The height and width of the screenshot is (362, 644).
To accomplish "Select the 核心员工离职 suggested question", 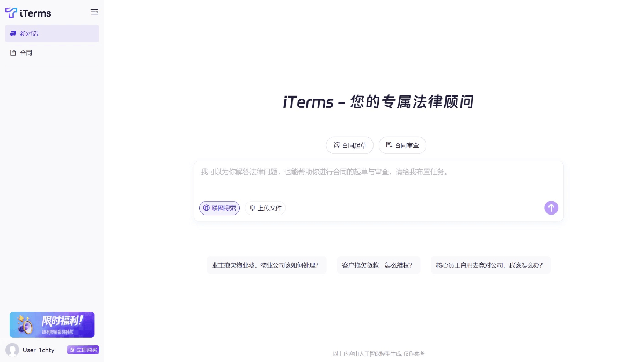I will tap(490, 265).
